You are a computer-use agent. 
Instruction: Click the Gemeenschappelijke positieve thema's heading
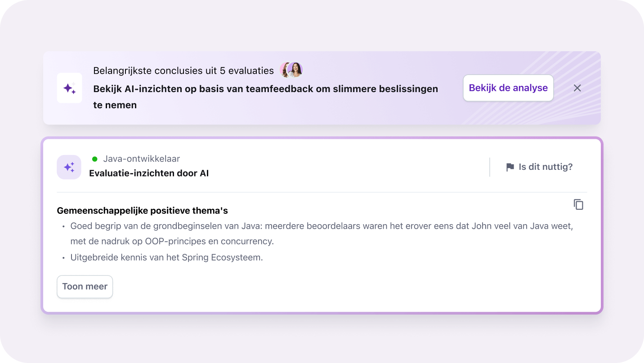[x=142, y=210]
